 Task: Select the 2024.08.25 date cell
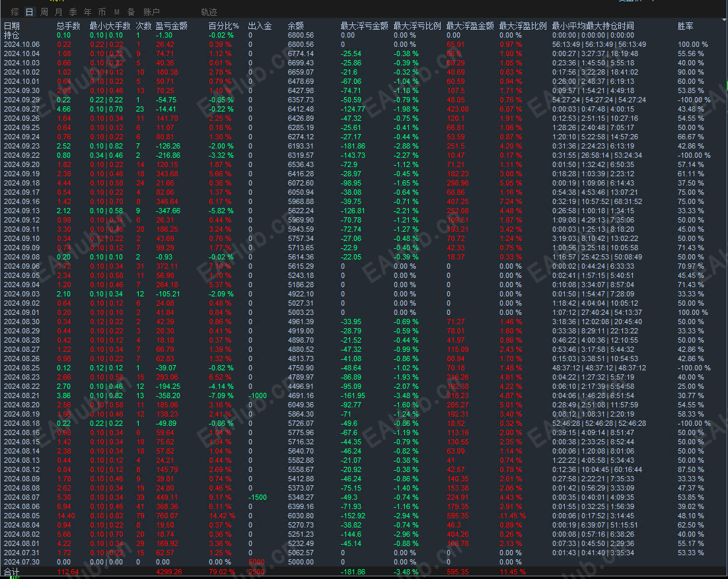pyautogui.click(x=22, y=368)
